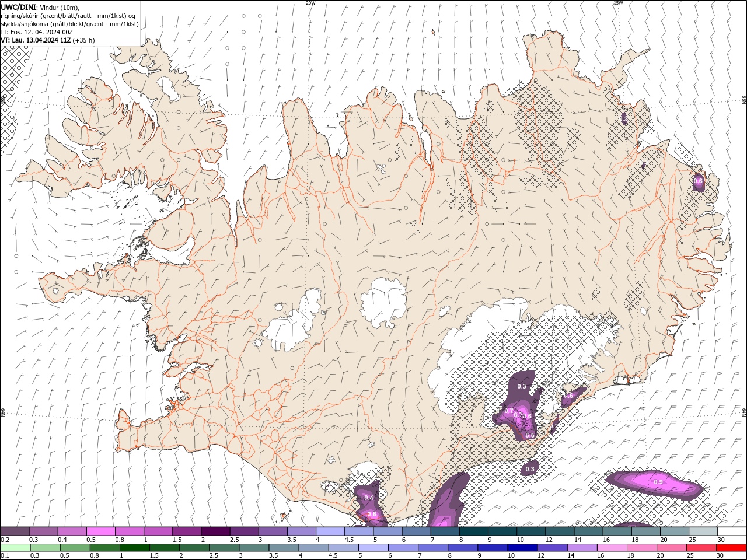Click the 0.7 snowfall value label
Screen dimensions: 747x560
[509, 411]
